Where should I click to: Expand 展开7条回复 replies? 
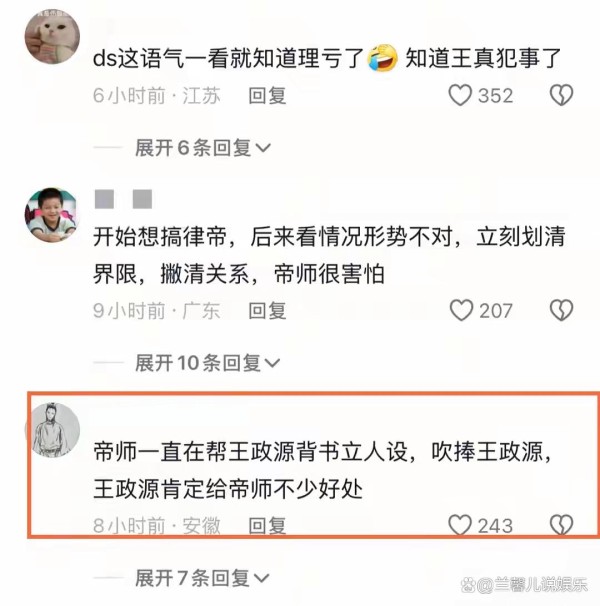click(202, 578)
